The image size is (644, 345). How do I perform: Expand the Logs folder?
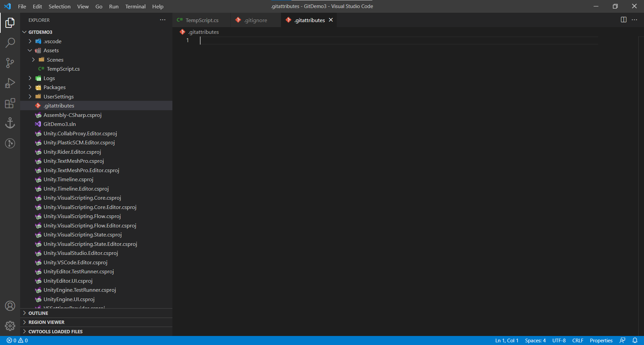click(30, 78)
